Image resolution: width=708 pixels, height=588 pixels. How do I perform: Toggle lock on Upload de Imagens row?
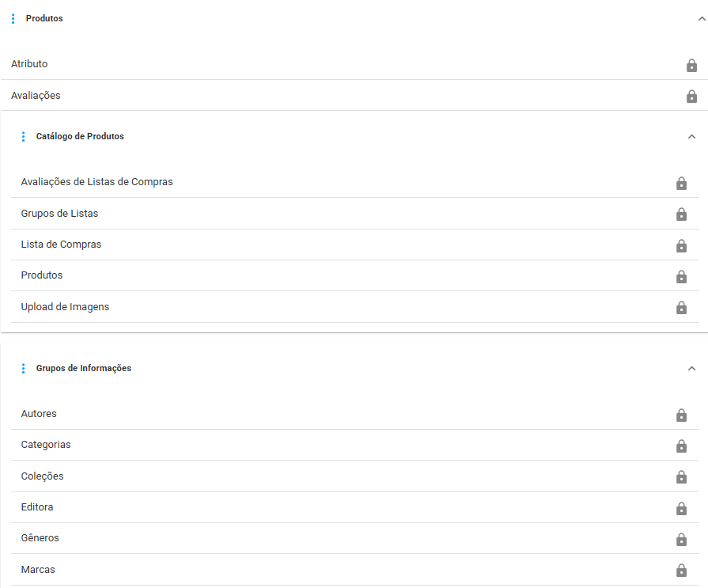click(681, 308)
